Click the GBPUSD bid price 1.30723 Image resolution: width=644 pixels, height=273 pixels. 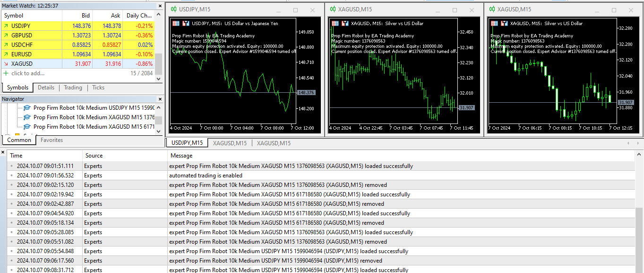[x=81, y=35]
